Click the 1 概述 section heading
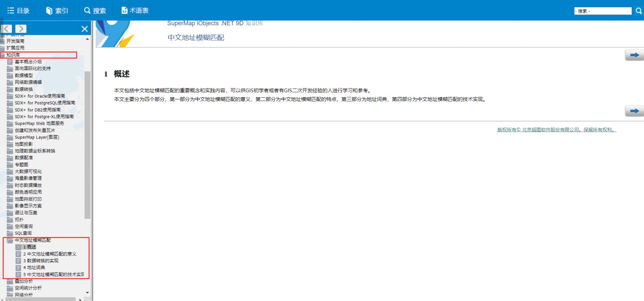 117,74
